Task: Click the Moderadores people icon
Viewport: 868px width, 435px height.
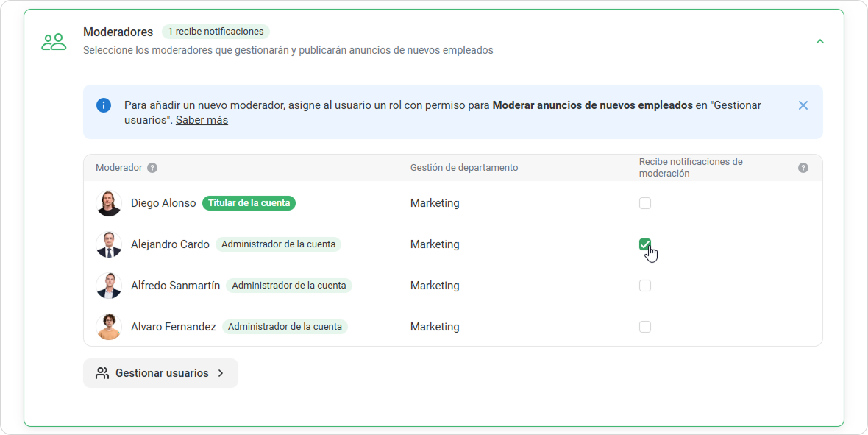Action: pos(54,42)
